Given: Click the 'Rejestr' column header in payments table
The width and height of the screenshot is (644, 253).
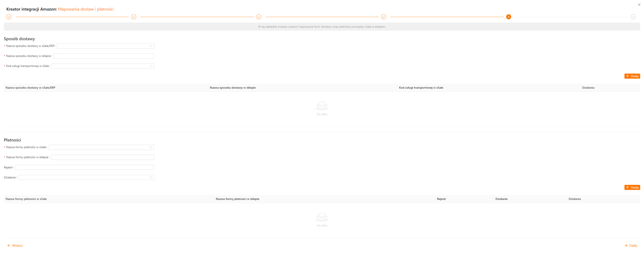Looking at the screenshot, I should 442,199.
